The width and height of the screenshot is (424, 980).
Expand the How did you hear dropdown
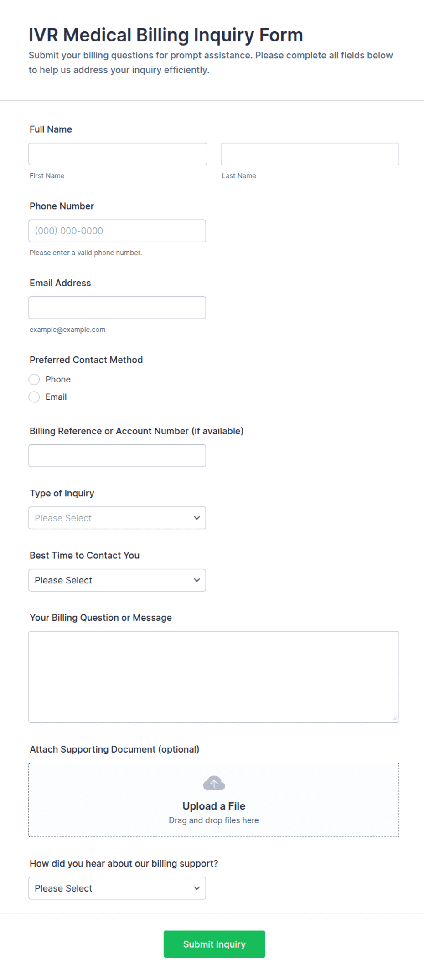point(117,888)
